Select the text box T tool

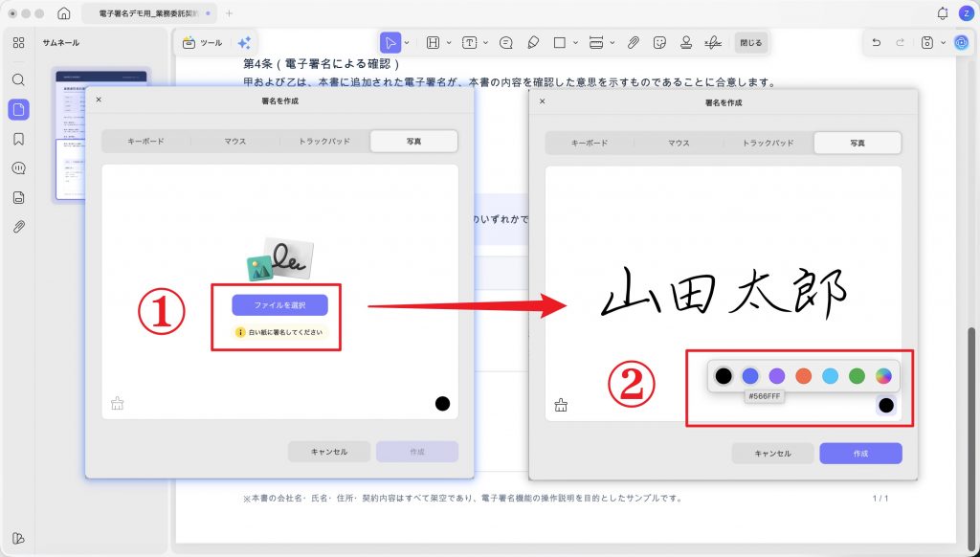click(469, 42)
